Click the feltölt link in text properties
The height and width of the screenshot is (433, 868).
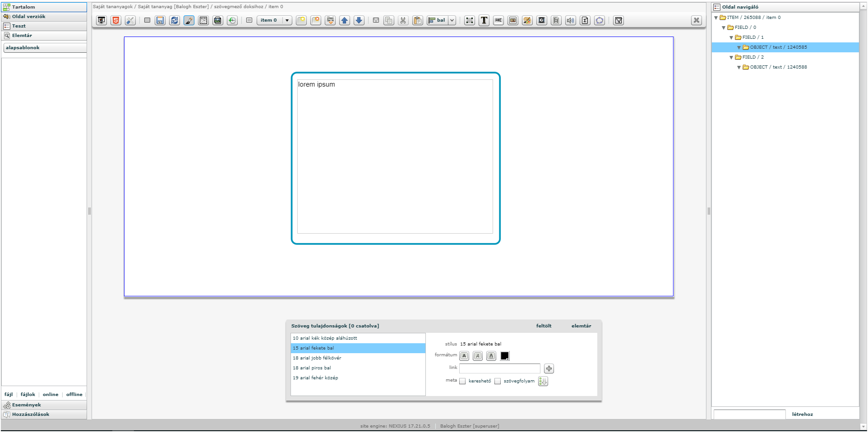tap(544, 326)
